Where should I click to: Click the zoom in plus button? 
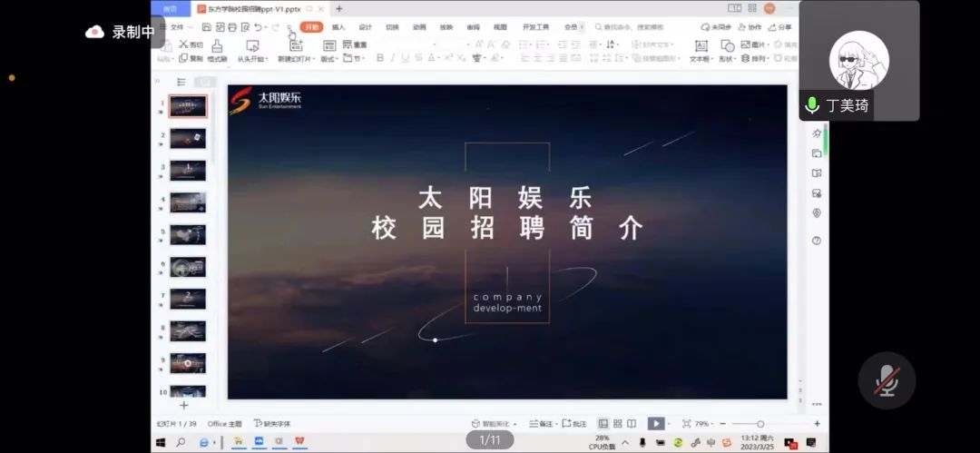(817, 424)
